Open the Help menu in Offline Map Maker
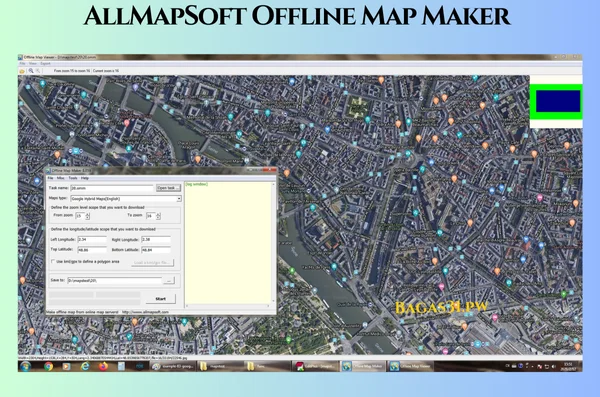This screenshot has width=600, height=397. pos(85,178)
